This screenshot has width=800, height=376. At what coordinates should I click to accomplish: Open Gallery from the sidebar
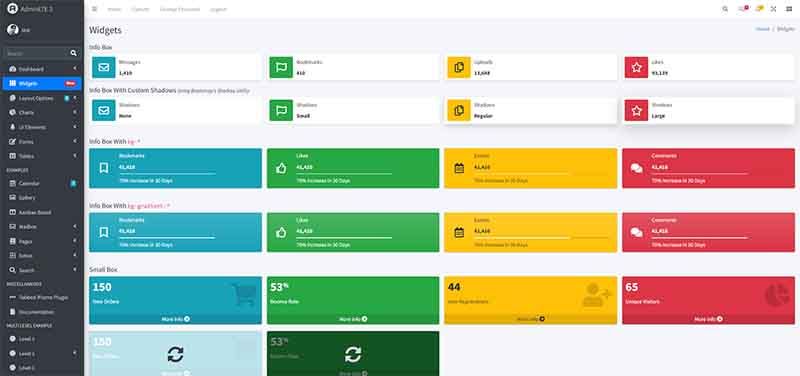point(42,197)
